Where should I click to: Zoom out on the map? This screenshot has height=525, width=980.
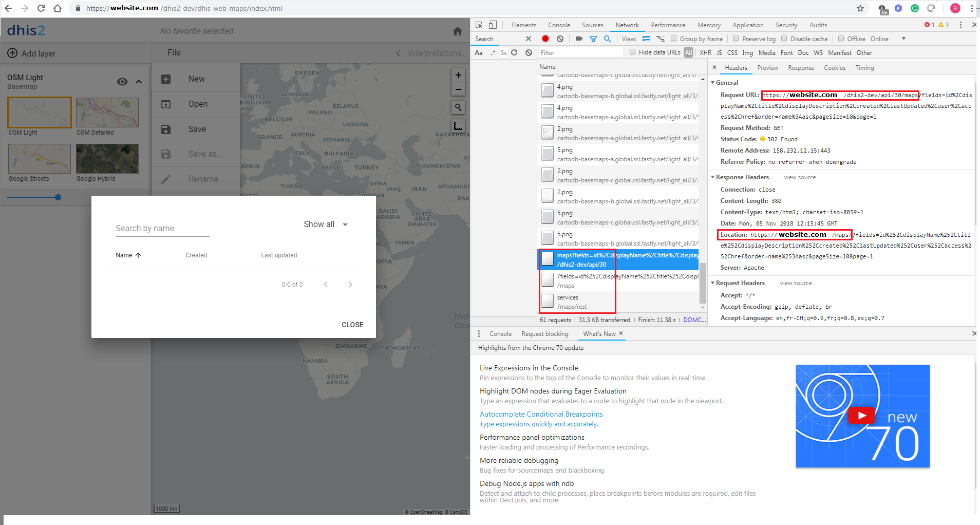(x=458, y=89)
